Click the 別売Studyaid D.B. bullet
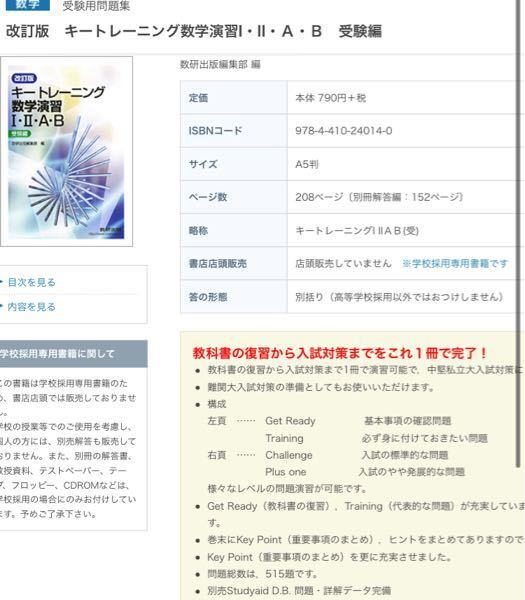525x600 pixels. [299, 591]
